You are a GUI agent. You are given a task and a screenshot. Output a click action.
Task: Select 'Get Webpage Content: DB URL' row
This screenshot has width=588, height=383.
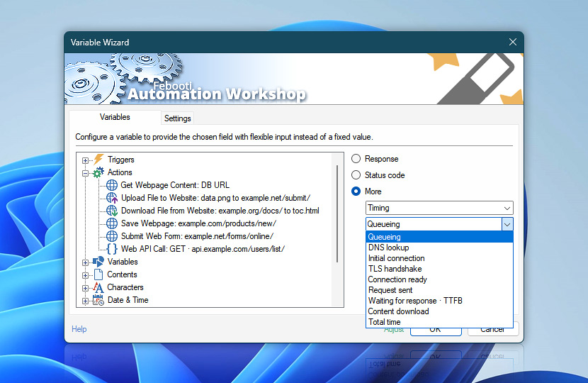pyautogui.click(x=175, y=185)
